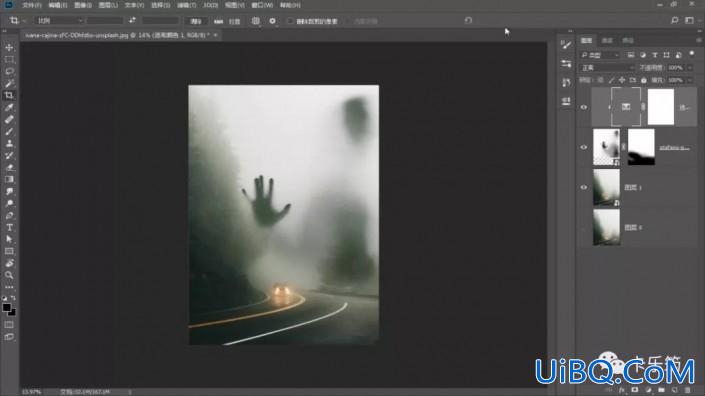Open the Adjustments collapsed panel icon
This screenshot has height=396, width=705.
point(566,64)
